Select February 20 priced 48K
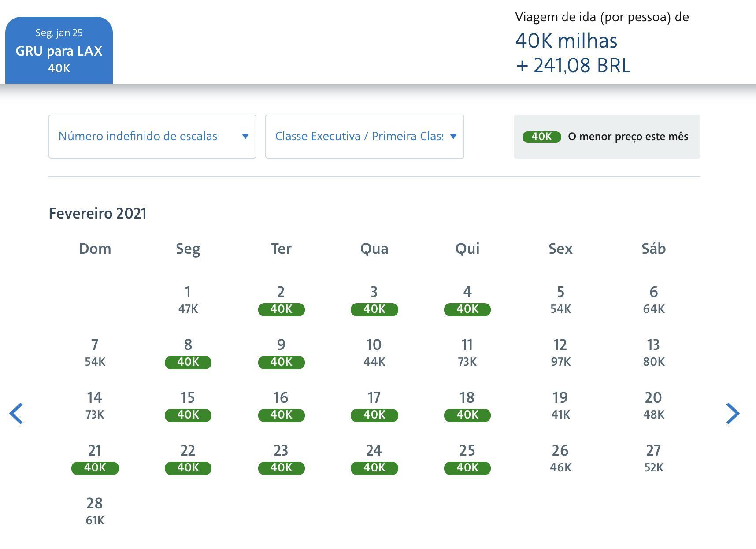 point(654,405)
